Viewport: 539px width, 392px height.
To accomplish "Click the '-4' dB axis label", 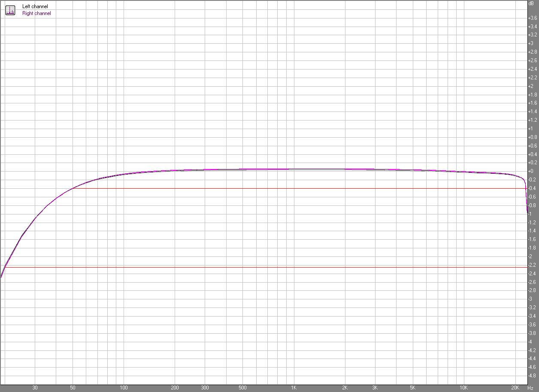I will click(x=530, y=341).
